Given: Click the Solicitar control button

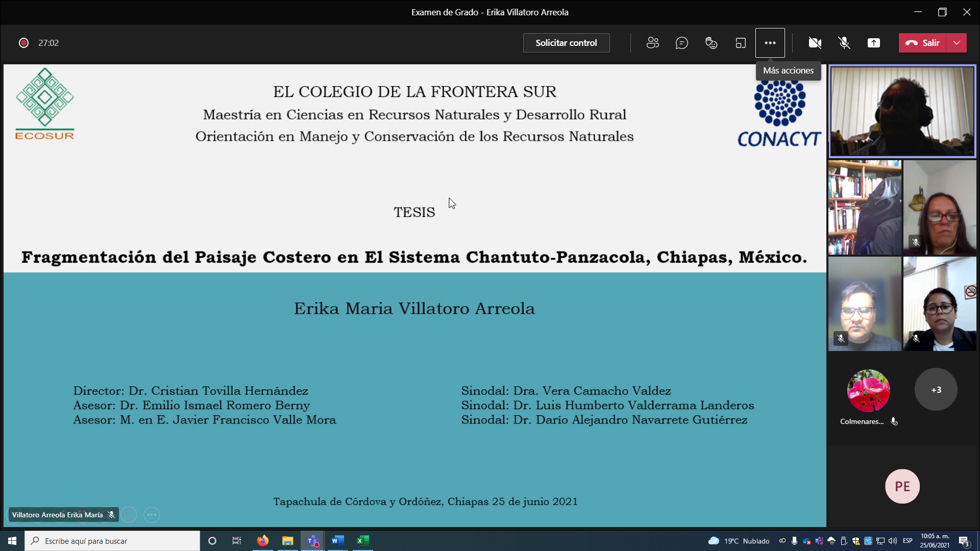Looking at the screenshot, I should tap(566, 43).
